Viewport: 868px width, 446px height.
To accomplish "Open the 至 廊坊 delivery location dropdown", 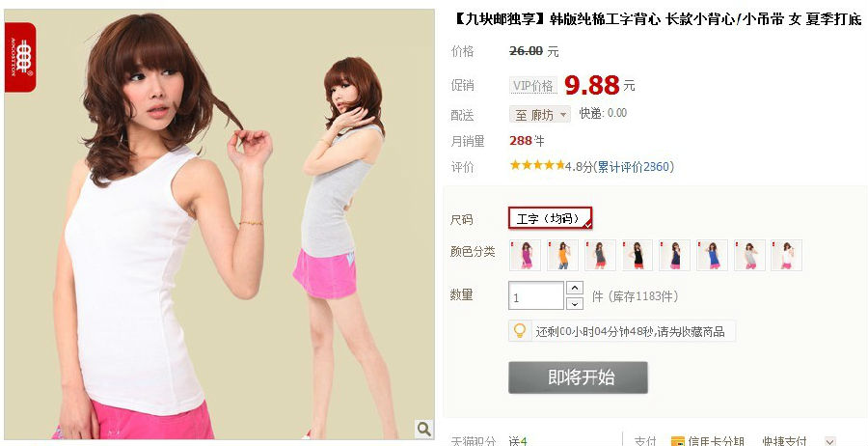I will [540, 115].
